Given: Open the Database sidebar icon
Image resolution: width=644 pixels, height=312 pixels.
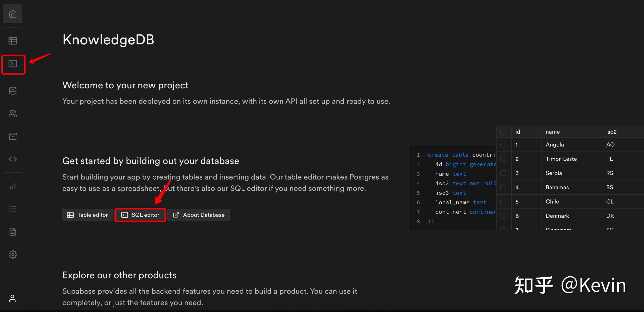Looking at the screenshot, I should 13,91.
